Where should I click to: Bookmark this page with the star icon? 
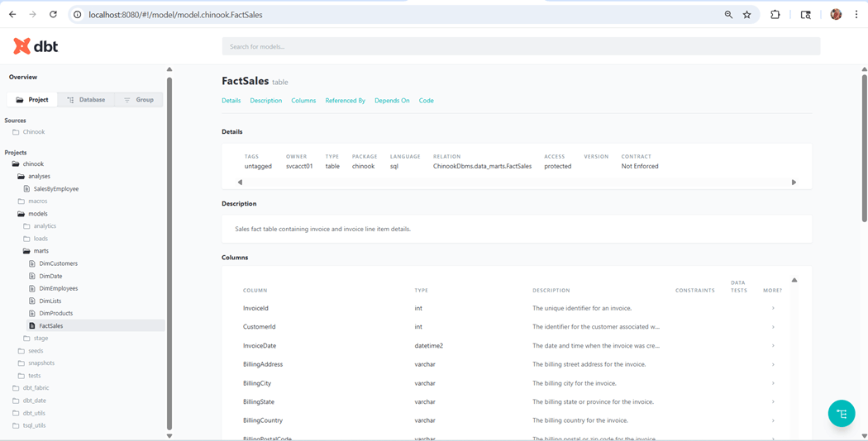(x=746, y=15)
